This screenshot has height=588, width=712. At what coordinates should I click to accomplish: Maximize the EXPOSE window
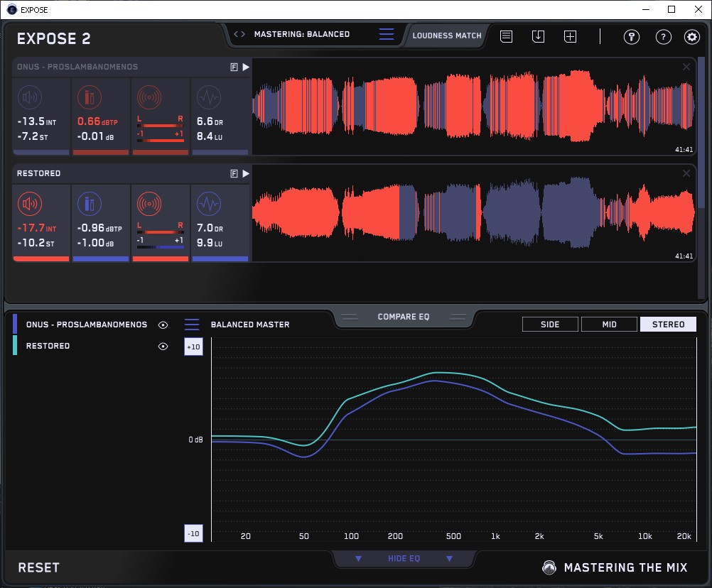click(x=671, y=9)
